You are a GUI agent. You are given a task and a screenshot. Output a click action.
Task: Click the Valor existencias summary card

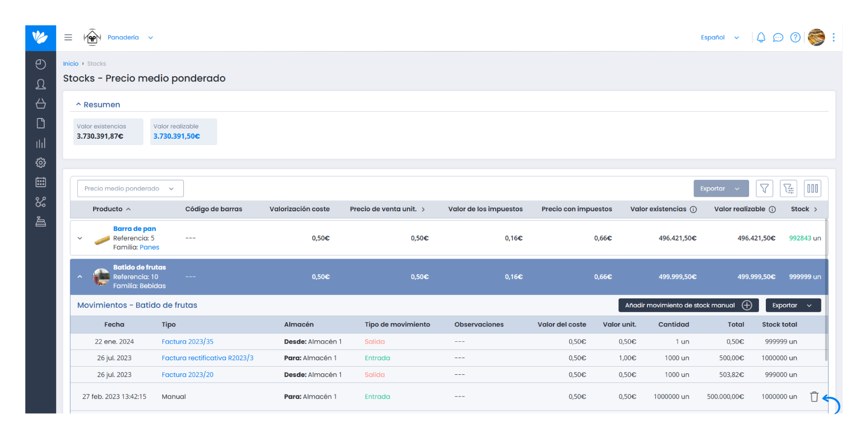(x=108, y=132)
